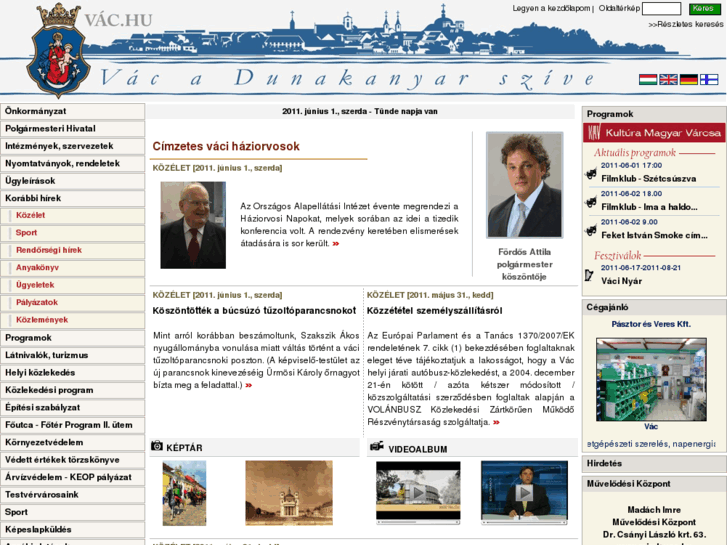Click theater mask icon beside Feket István Smoke
The image size is (727, 545).
click(591, 230)
